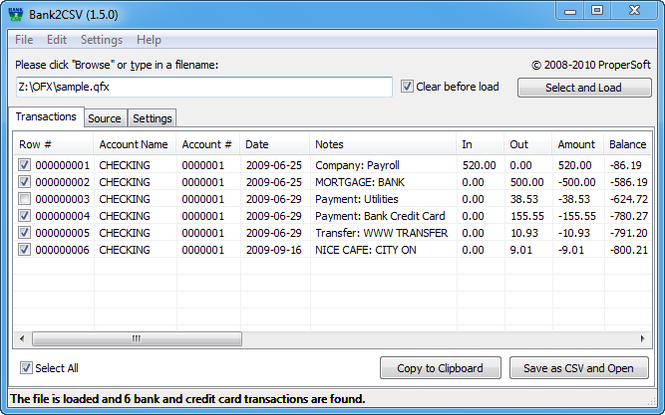The width and height of the screenshot is (665, 415).
Task: Open the Edit menu
Action: [x=56, y=40]
